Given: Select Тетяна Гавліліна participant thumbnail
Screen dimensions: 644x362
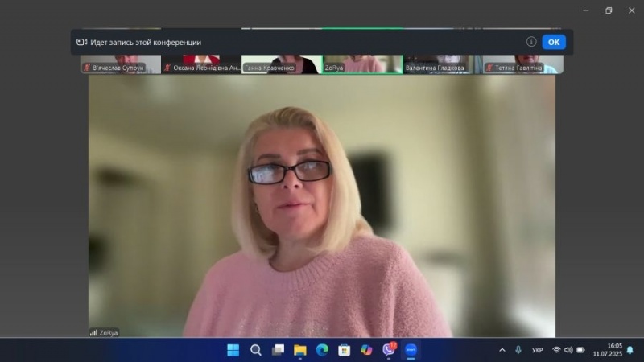Looking at the screenshot, I should [x=522, y=64].
